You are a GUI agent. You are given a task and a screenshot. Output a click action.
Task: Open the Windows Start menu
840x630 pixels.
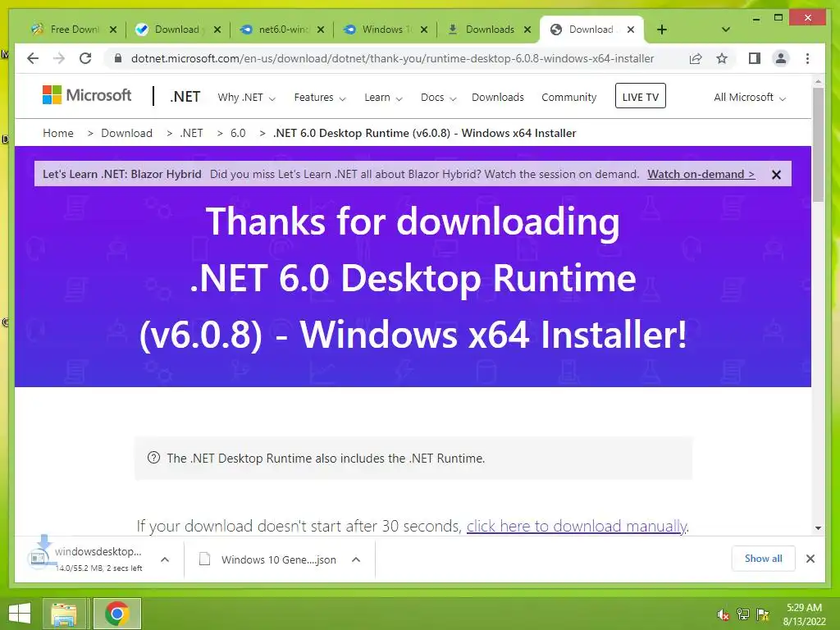[x=20, y=614]
